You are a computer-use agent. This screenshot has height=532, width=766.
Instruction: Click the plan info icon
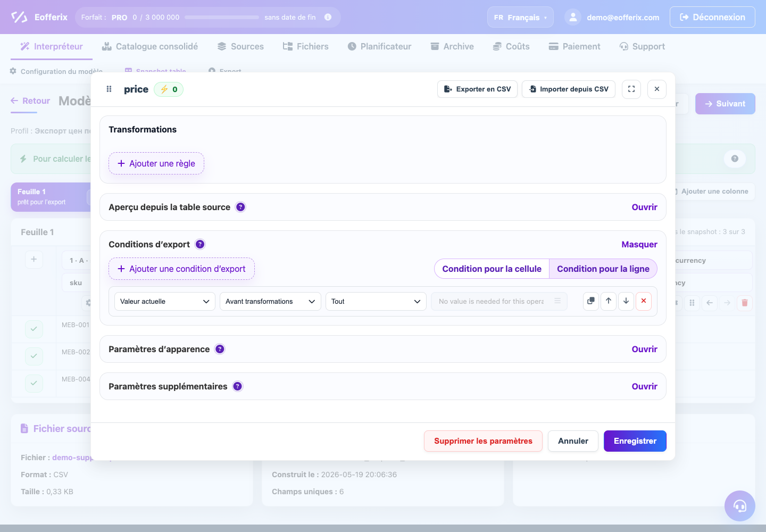click(x=328, y=17)
